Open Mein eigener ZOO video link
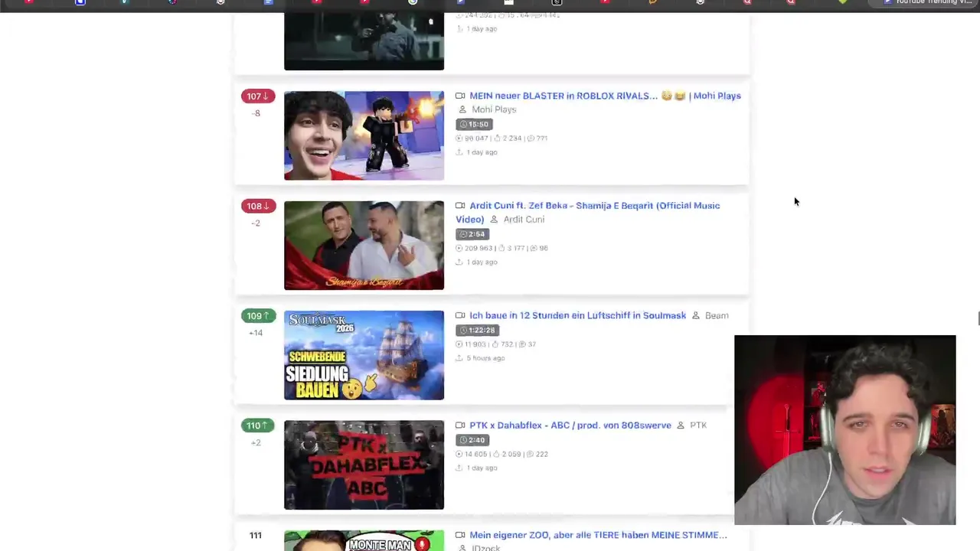Viewport: 980px width, 551px height. [598, 535]
